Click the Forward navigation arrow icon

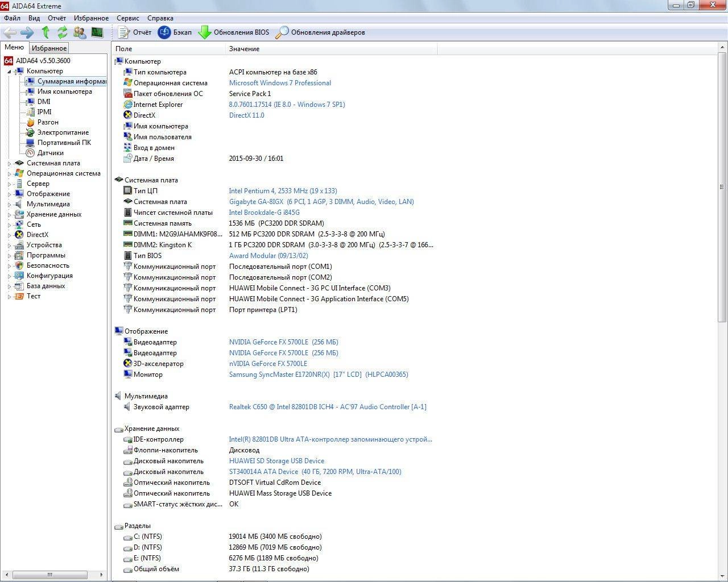[x=27, y=32]
